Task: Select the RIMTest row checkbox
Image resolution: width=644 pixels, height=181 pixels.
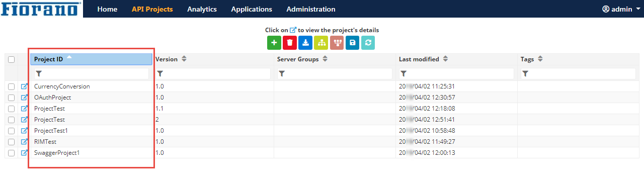Action: coord(12,142)
